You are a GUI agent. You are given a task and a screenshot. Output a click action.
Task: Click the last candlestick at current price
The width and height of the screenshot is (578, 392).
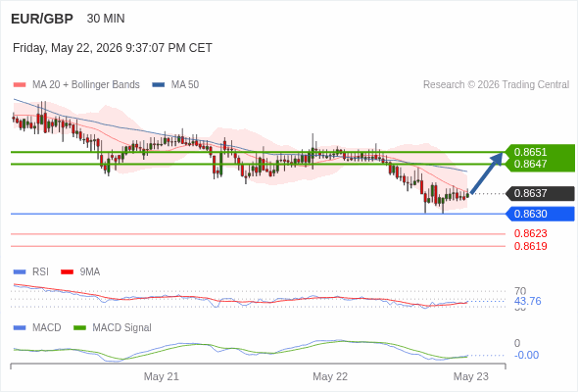pyautogui.click(x=467, y=194)
